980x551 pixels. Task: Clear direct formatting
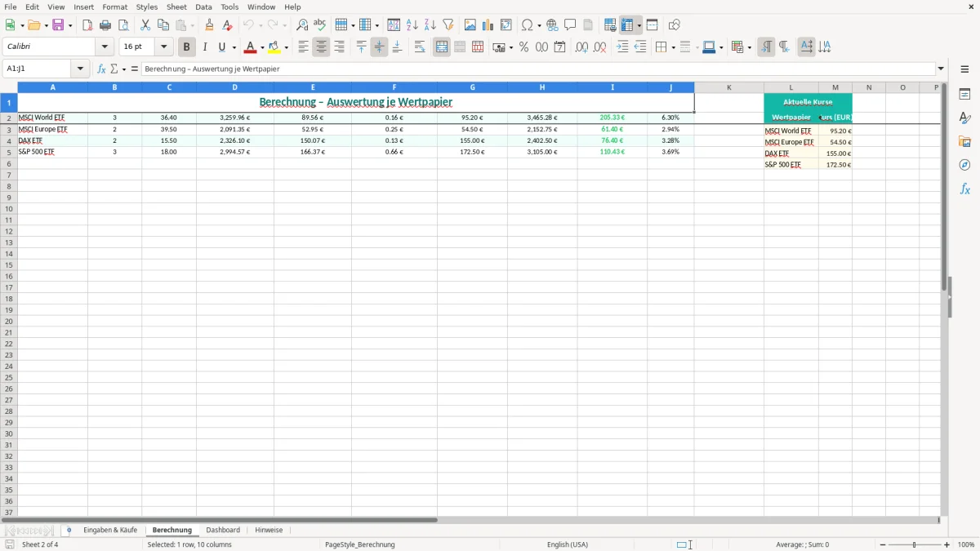click(x=227, y=25)
